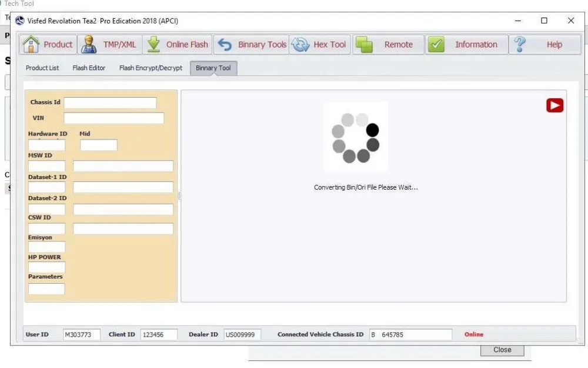
Task: Click the Connected Vehicle Chassis ID field
Action: tap(410, 334)
